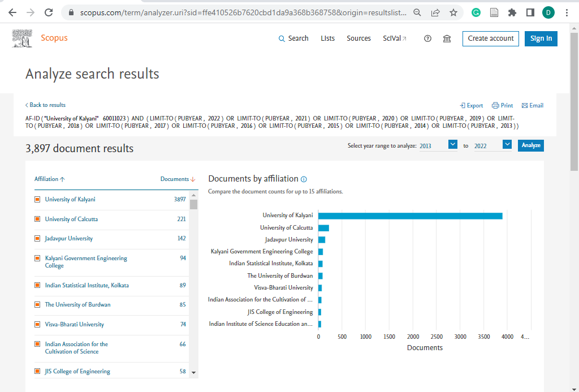This screenshot has width=579, height=392.
Task: Toggle the Visva-Bharati University checkbox
Action: 37,324
